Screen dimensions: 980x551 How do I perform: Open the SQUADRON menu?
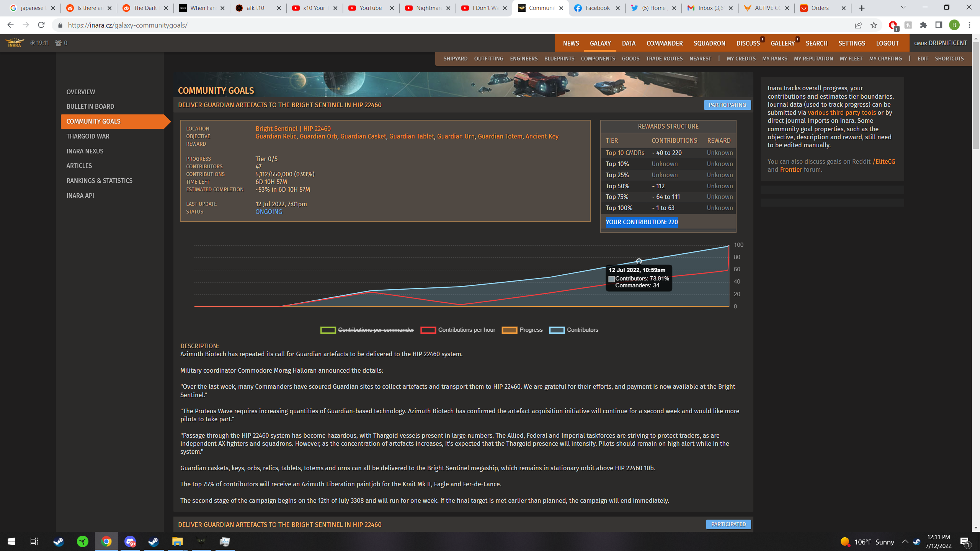(x=709, y=43)
